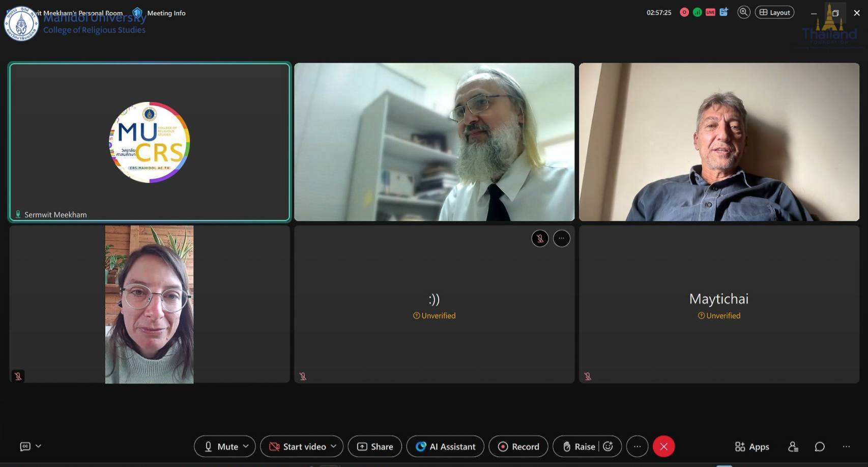Click the LIVE streaming indicator
Screen dimensions: 868x467
[x=710, y=12]
